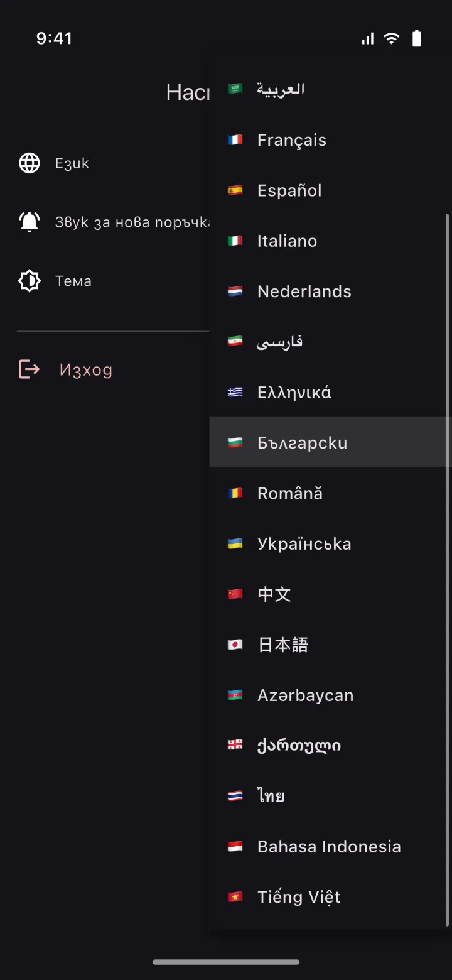Select the Japanese flag icon
This screenshot has height=980, width=452.
[x=235, y=645]
